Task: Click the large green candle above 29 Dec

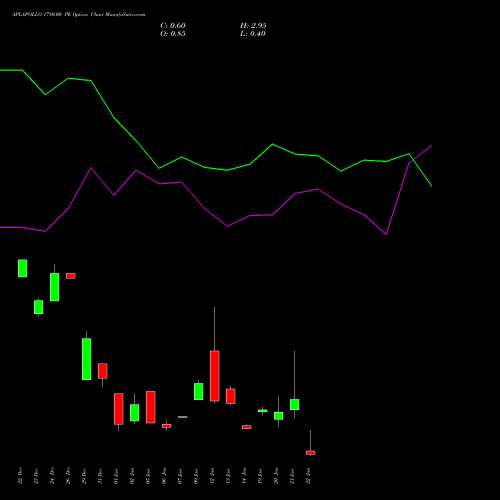Action: (x=87, y=359)
